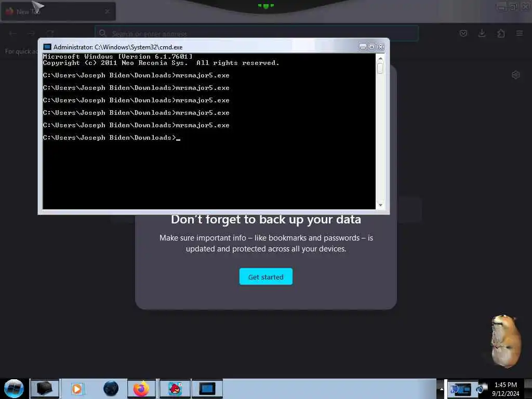532x399 pixels.
Task: Click the last mrsmajor5.exe command line
Action: (136, 125)
